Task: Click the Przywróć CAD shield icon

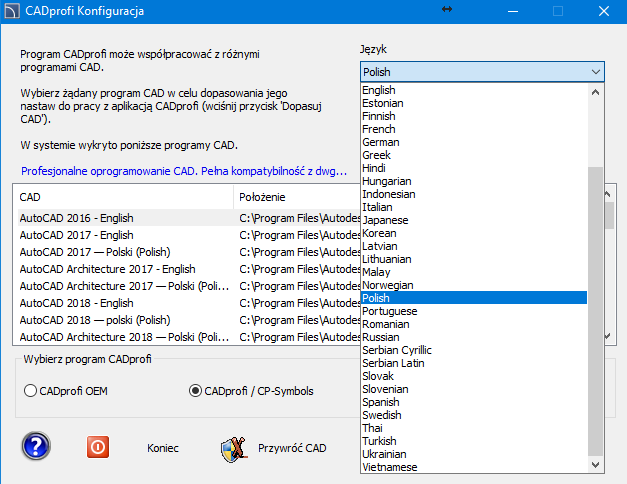Action: (233, 448)
